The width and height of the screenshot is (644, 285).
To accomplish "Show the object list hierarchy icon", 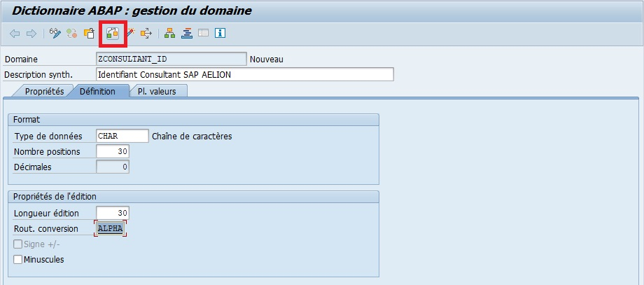I will (169, 34).
